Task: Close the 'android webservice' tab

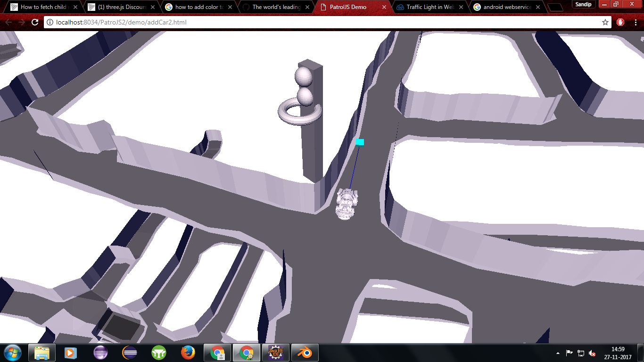Action: (x=538, y=7)
